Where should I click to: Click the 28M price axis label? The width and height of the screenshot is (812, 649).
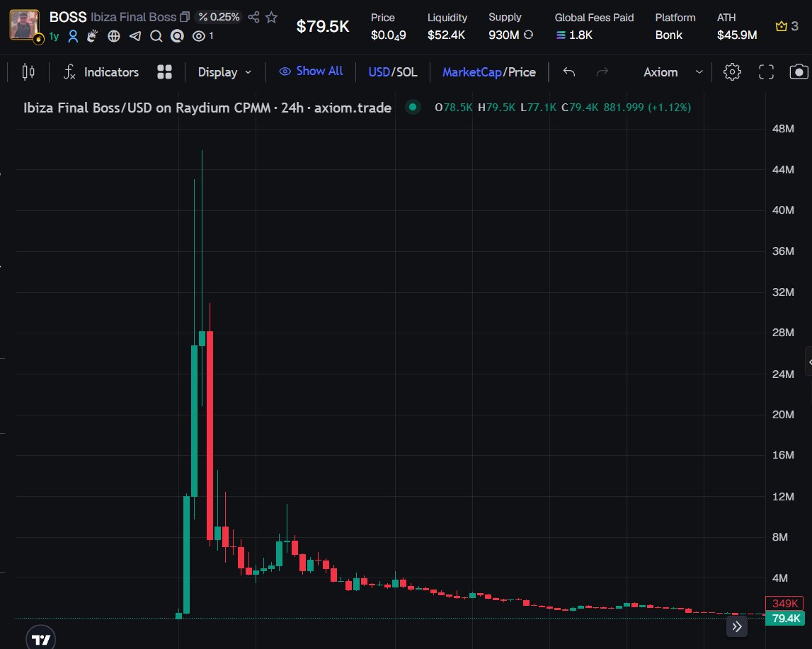tap(783, 333)
